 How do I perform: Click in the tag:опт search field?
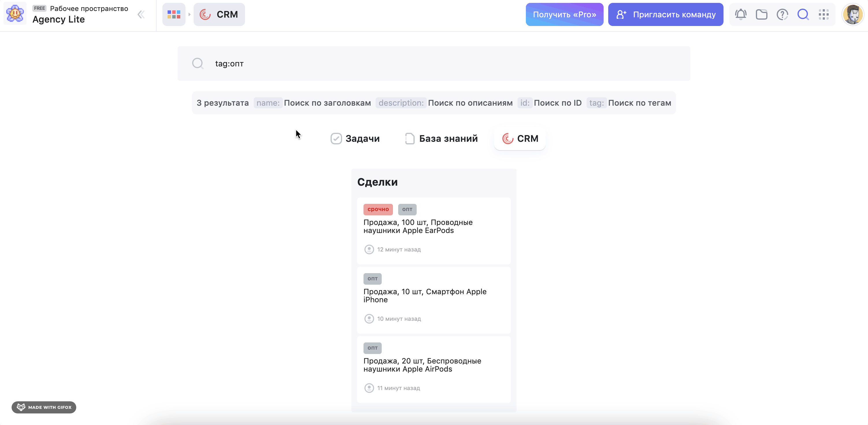click(x=434, y=64)
